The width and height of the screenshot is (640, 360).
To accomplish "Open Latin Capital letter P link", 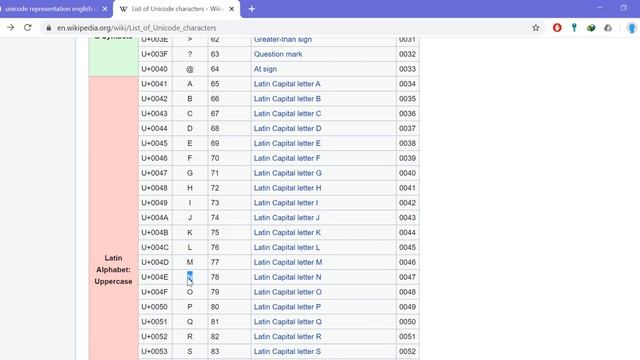I will [287, 307].
